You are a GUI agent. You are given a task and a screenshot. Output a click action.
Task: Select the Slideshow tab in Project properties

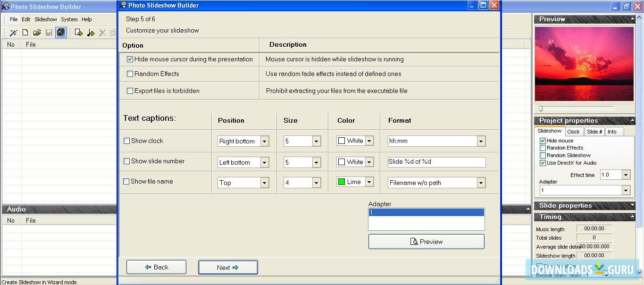click(550, 131)
